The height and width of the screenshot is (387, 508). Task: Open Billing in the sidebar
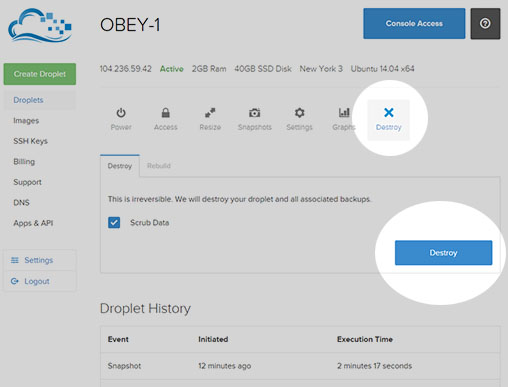point(24,162)
